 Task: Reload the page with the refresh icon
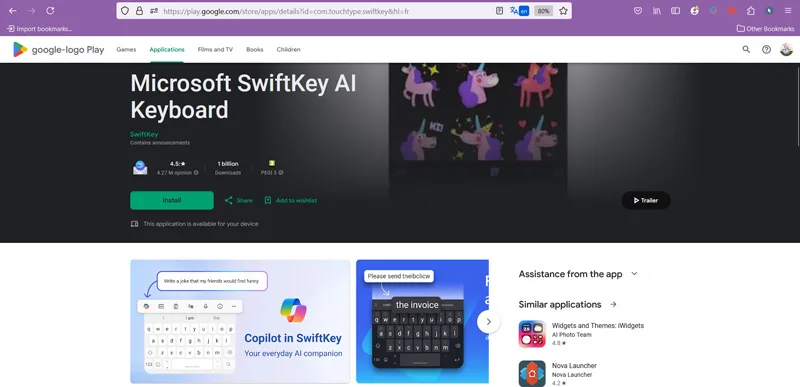pos(50,11)
